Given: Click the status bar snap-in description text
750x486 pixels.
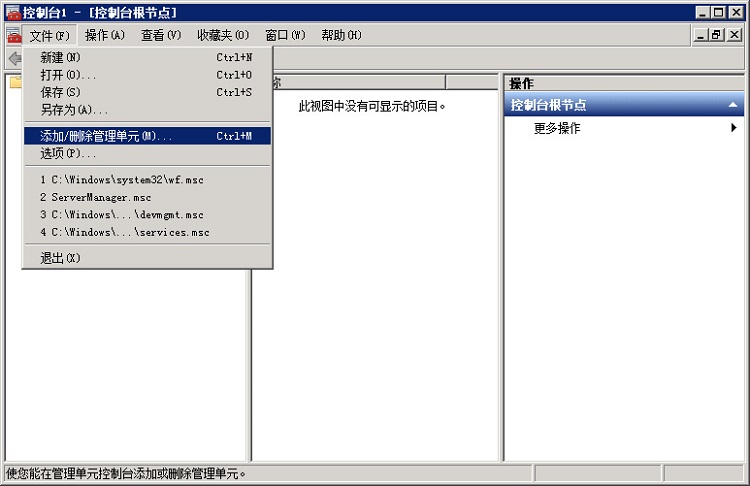Looking at the screenshot, I should click(126, 474).
